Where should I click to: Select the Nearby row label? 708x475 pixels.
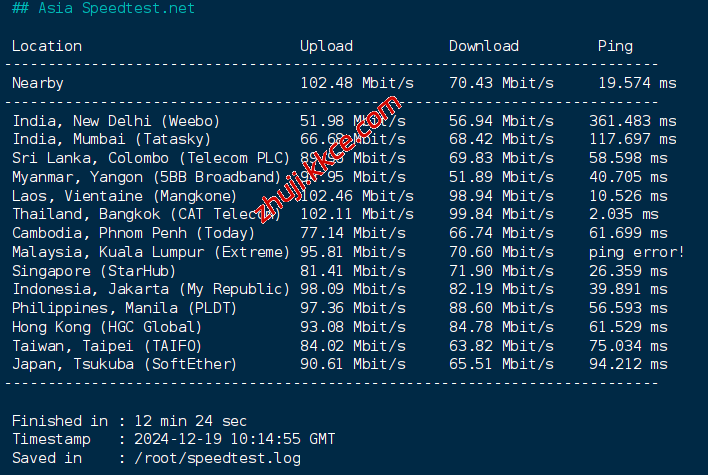(38, 83)
